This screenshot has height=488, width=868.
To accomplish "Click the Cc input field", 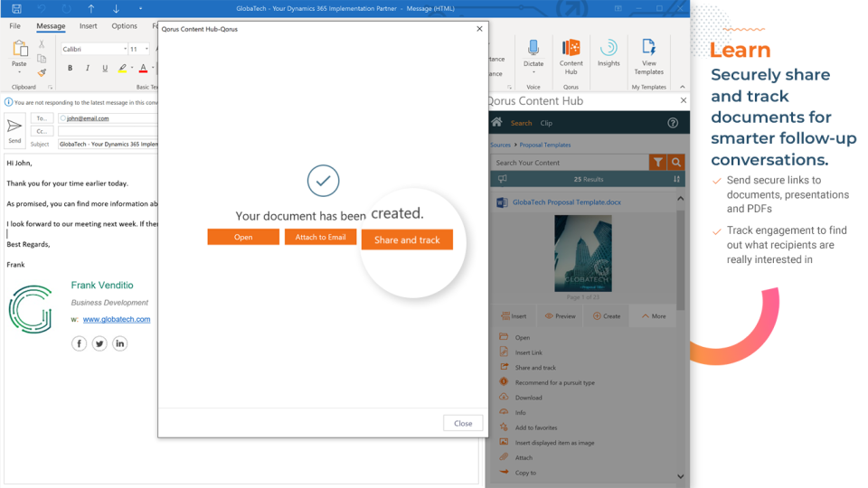I will pyautogui.click(x=108, y=131).
